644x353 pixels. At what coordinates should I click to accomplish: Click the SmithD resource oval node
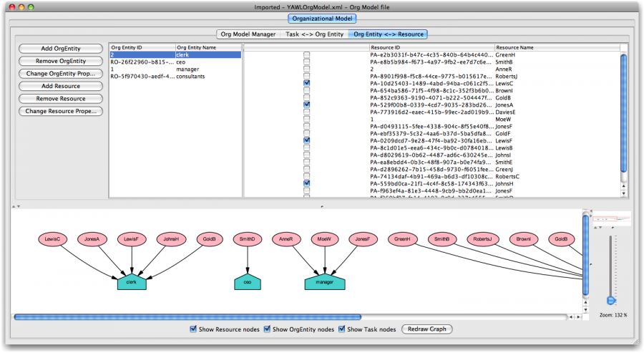click(248, 238)
